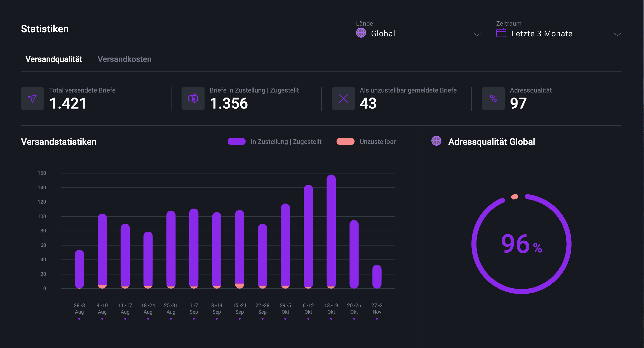This screenshot has height=348, width=644.
Task: Click the 15.-21 Sep bar's pink base
Action: coord(239,286)
